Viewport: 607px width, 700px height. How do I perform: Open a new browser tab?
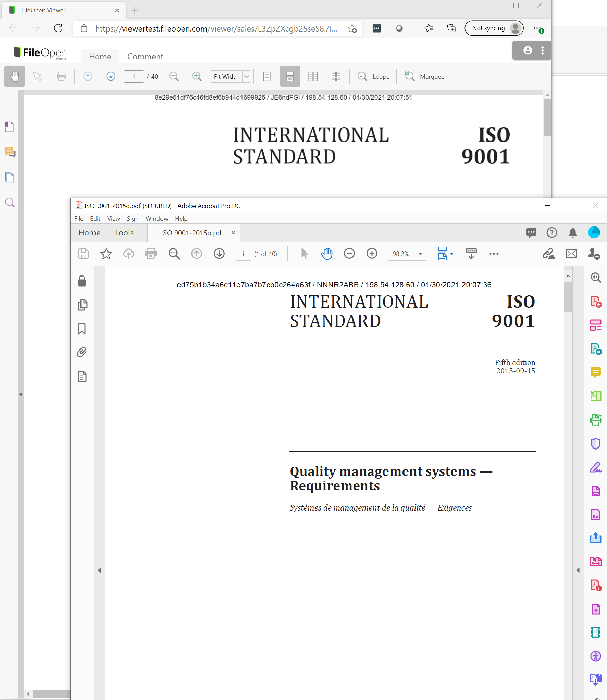pyautogui.click(x=135, y=10)
